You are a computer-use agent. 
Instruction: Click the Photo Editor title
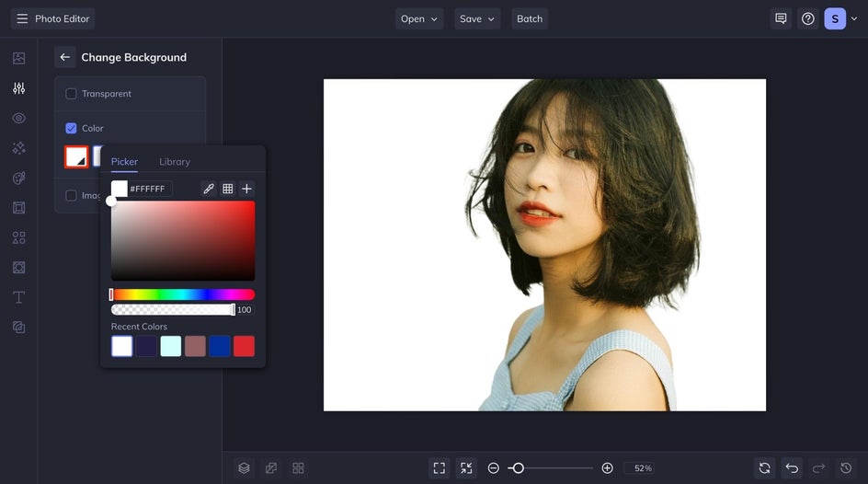pos(62,18)
